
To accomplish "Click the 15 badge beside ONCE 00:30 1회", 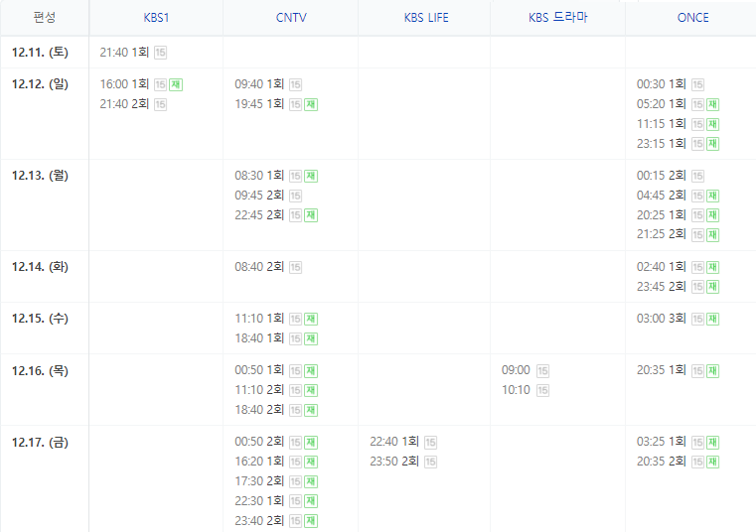I will (697, 84).
